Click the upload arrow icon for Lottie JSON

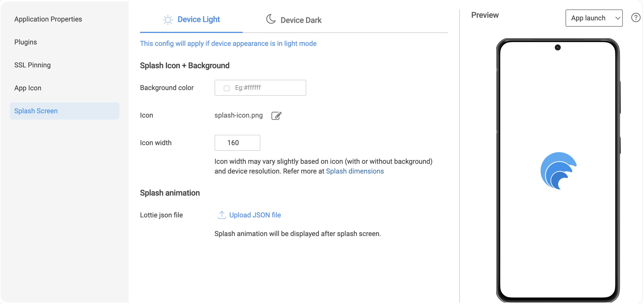(222, 215)
